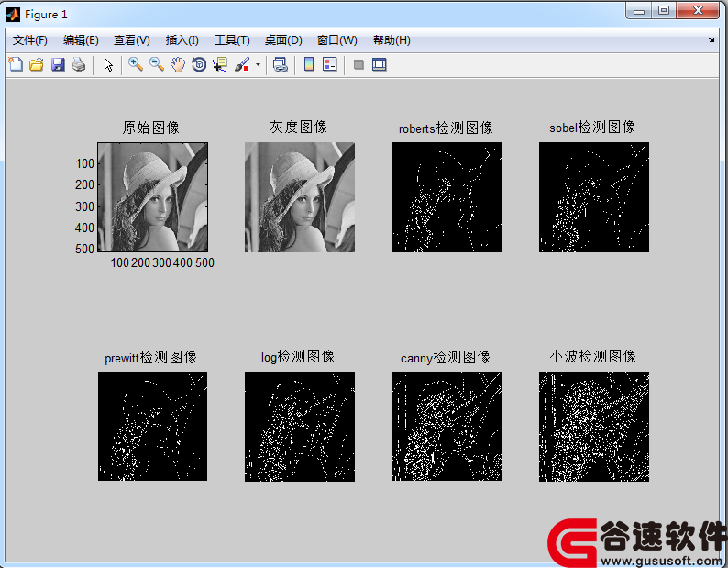Viewport: 728px width, 568px height.
Task: Click the title text roberts检测图像
Action: point(446,128)
